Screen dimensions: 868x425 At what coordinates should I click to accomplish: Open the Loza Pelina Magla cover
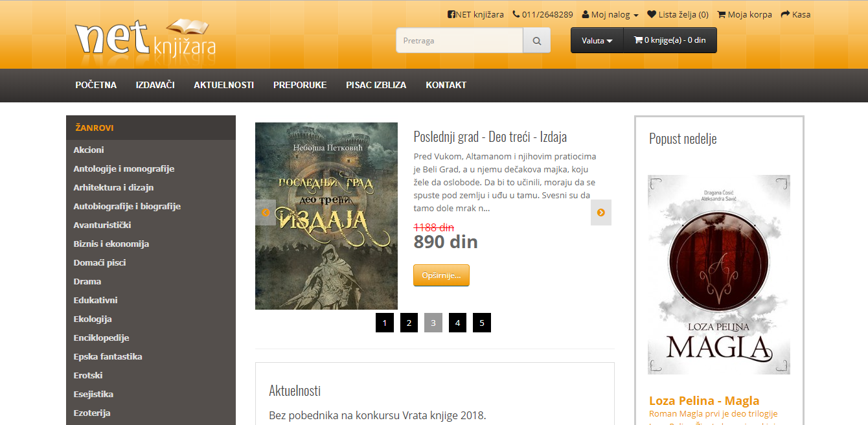(719, 275)
